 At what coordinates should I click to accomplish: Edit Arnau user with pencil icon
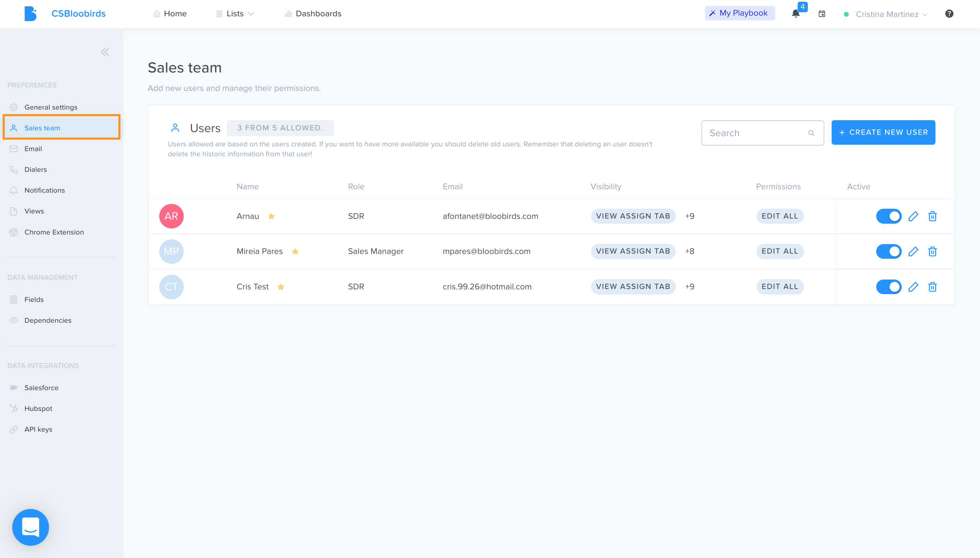click(913, 216)
